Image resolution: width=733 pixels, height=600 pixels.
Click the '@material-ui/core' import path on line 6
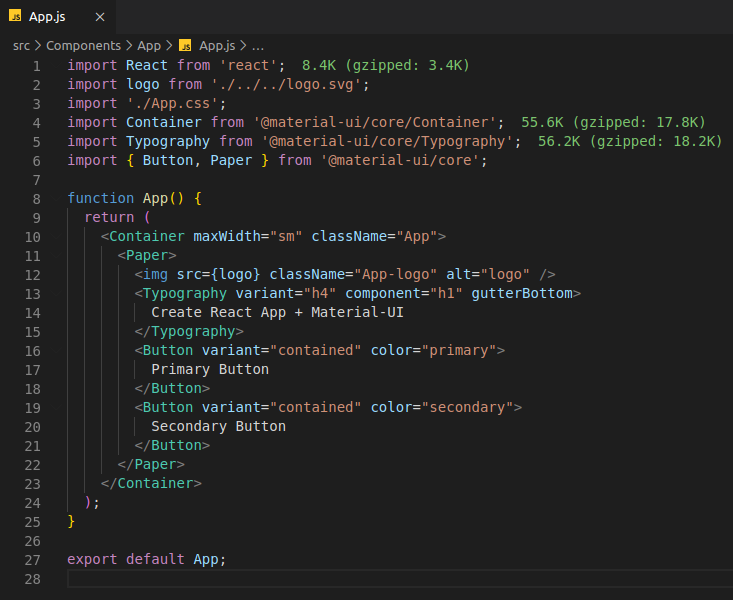(x=400, y=160)
